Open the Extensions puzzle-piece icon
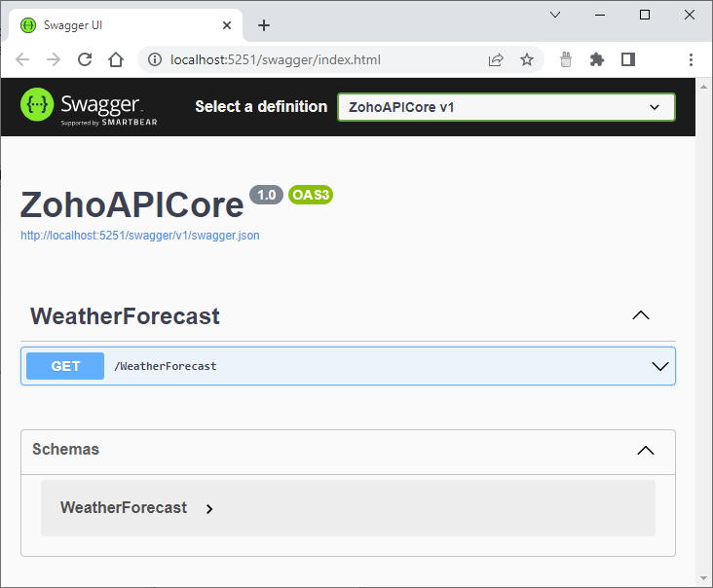This screenshot has height=588, width=713. click(596, 59)
